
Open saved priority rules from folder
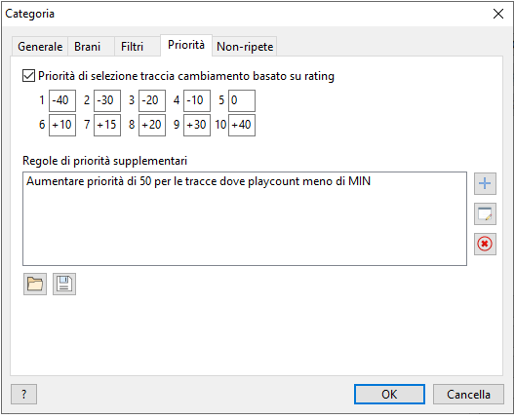point(35,284)
